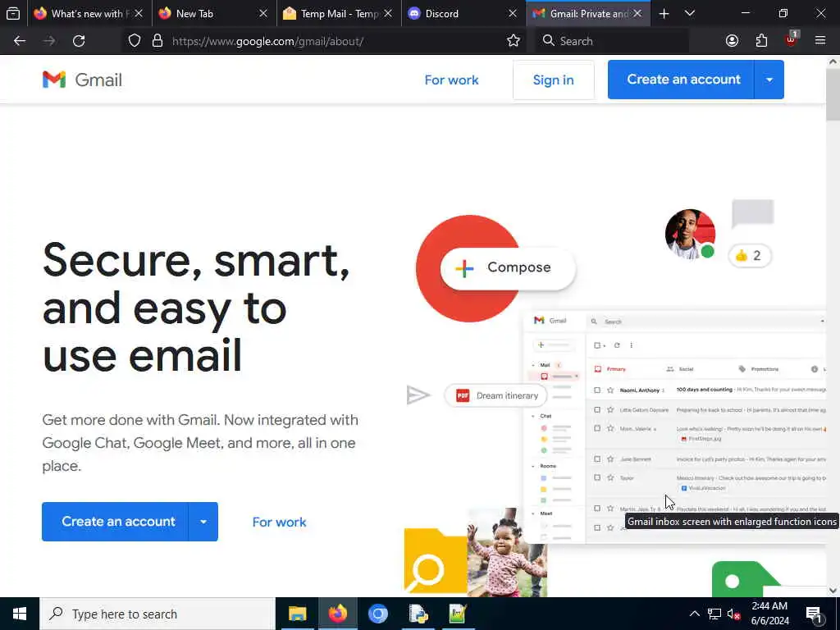Click the Windows Type here to search box
840x630 pixels.
coord(157,614)
